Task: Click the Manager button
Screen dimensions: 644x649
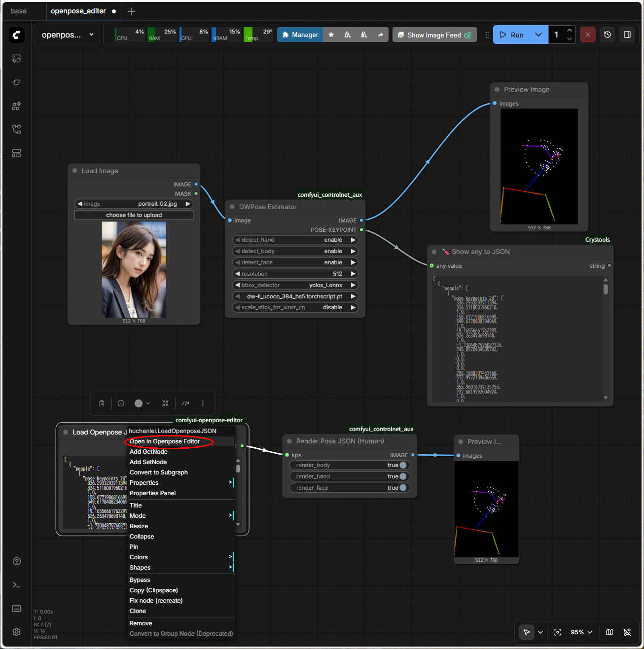Action: (x=300, y=35)
